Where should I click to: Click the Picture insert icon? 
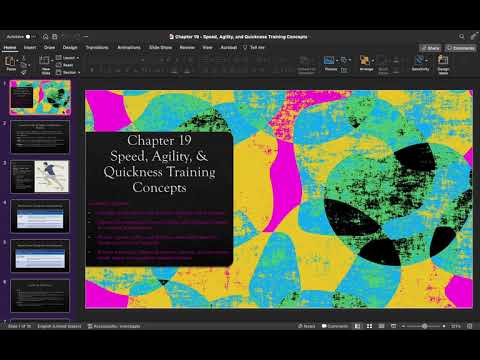tap(329, 60)
